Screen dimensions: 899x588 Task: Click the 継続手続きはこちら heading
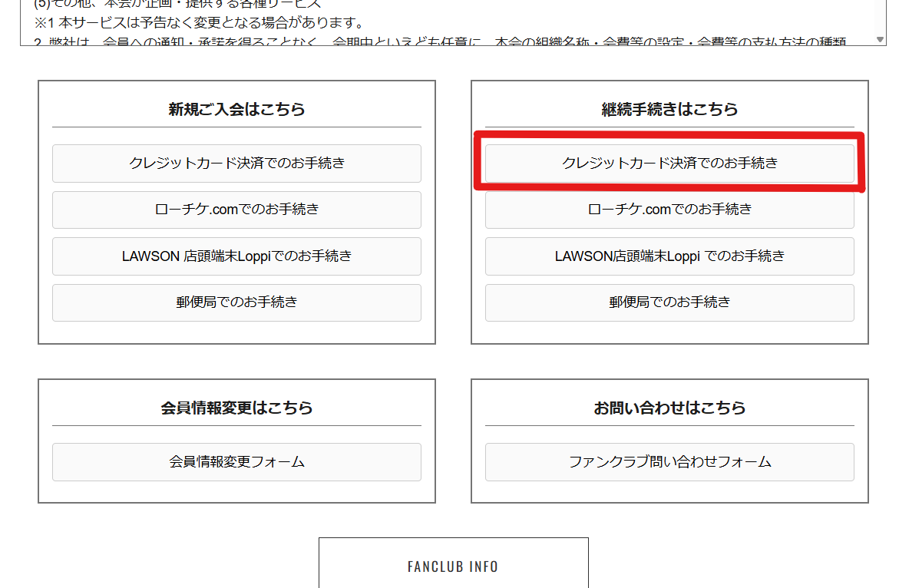coord(669,109)
